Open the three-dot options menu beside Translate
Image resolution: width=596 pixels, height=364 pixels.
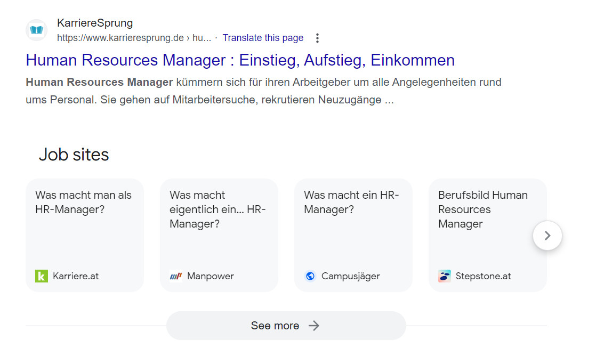317,37
